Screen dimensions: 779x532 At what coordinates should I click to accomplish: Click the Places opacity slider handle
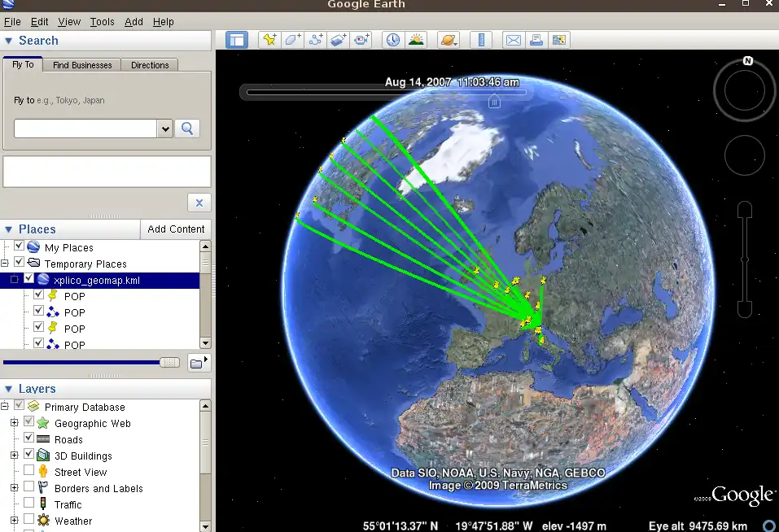pyautogui.click(x=169, y=363)
